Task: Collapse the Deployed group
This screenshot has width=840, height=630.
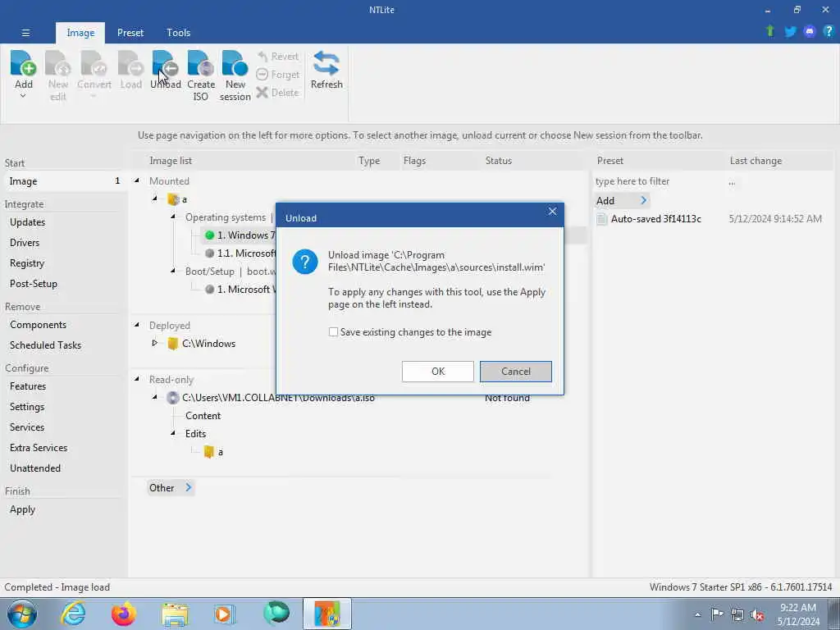Action: click(137, 325)
